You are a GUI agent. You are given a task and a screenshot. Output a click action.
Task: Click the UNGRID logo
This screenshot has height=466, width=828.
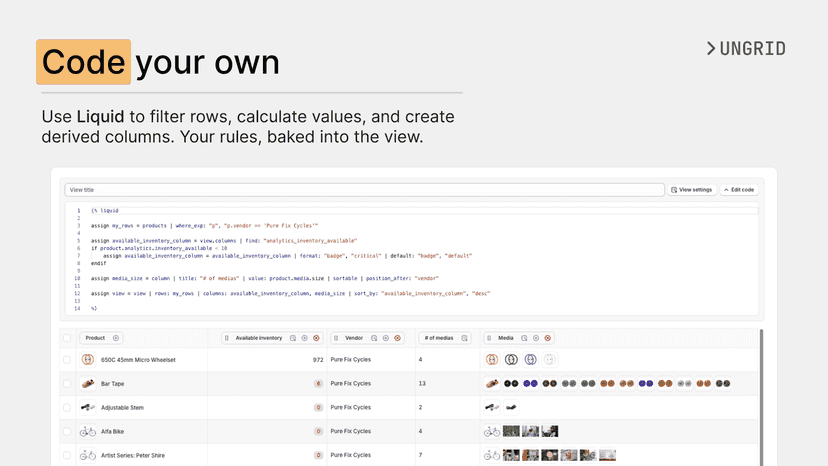tap(746, 49)
